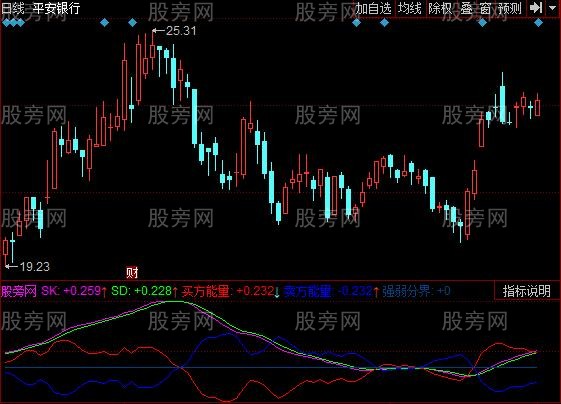Open the dropdown arrow in top-right corner
The image size is (561, 404).
click(x=552, y=8)
